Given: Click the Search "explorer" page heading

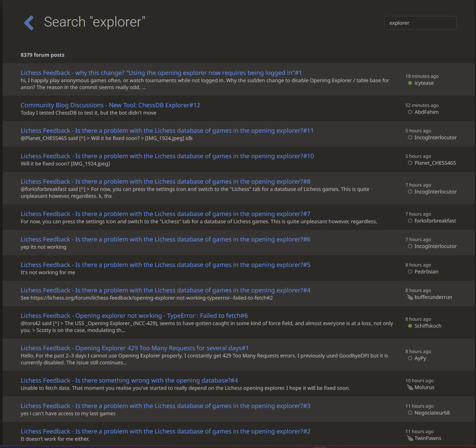Looking at the screenshot, I should [x=94, y=22].
